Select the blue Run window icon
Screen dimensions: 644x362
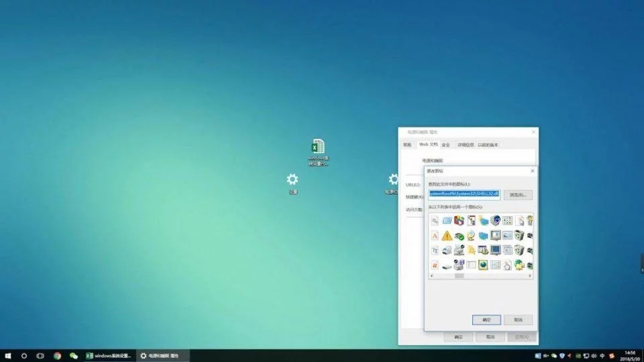point(447,221)
